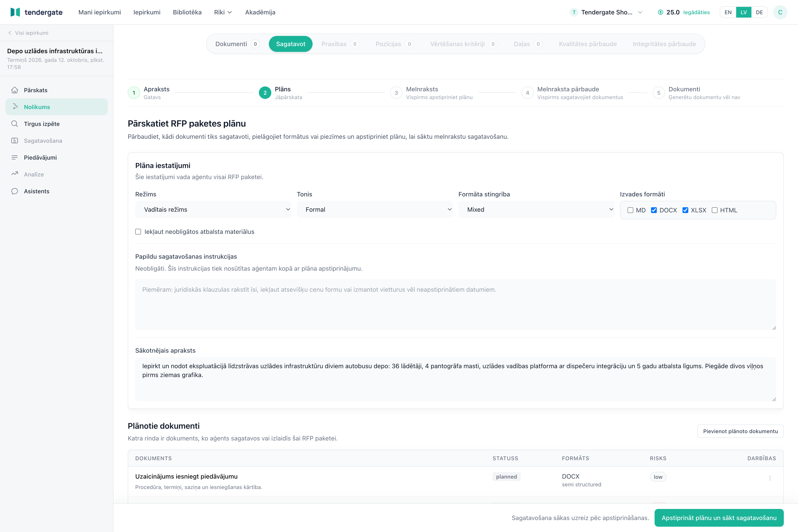Open the user avatar C
This screenshot has height=532, width=798.
coord(780,12)
